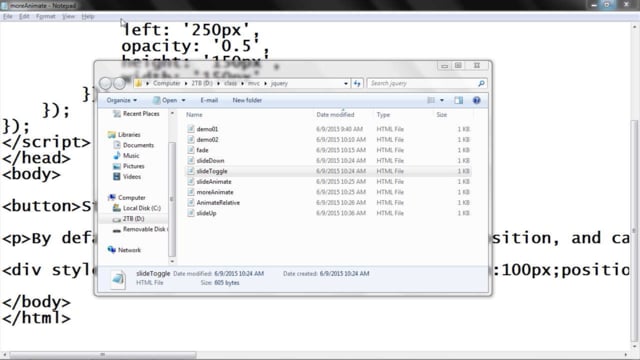Select the jquery breadcrumb segment
This screenshot has height=360, width=640.
click(x=279, y=83)
